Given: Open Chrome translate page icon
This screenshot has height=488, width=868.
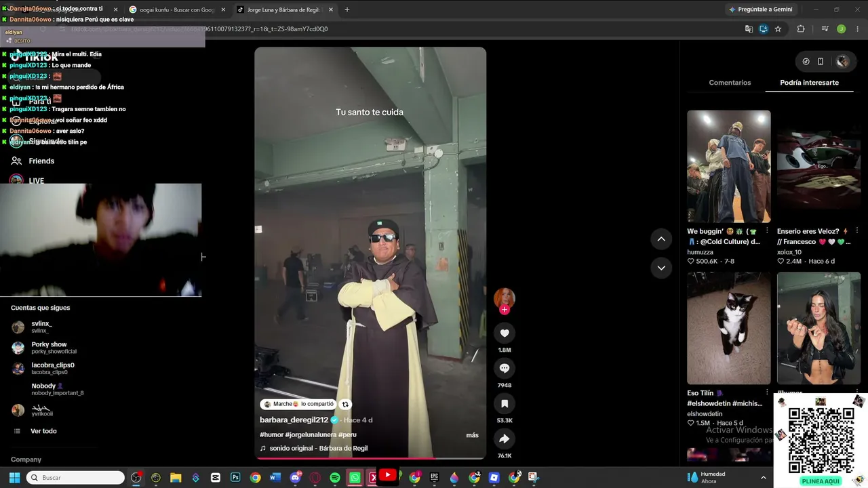Looking at the screenshot, I should (749, 29).
